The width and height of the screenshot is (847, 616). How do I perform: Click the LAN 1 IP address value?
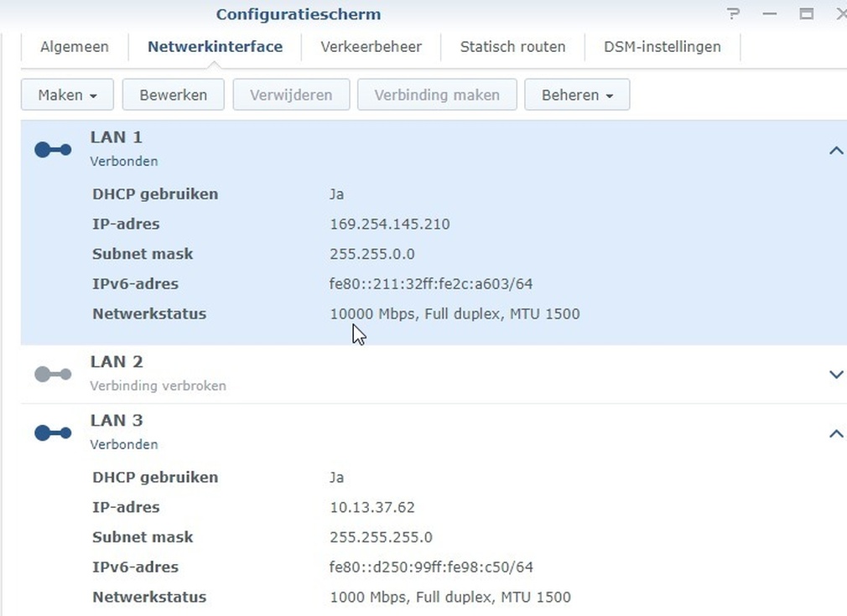tap(390, 224)
